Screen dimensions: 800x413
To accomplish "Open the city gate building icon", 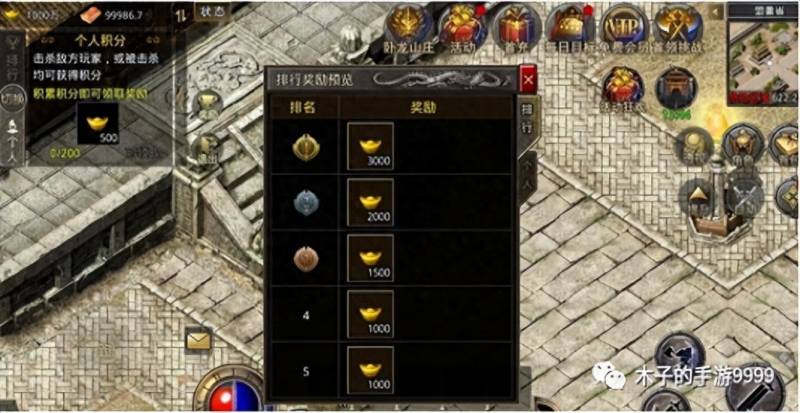I will coord(676,91).
